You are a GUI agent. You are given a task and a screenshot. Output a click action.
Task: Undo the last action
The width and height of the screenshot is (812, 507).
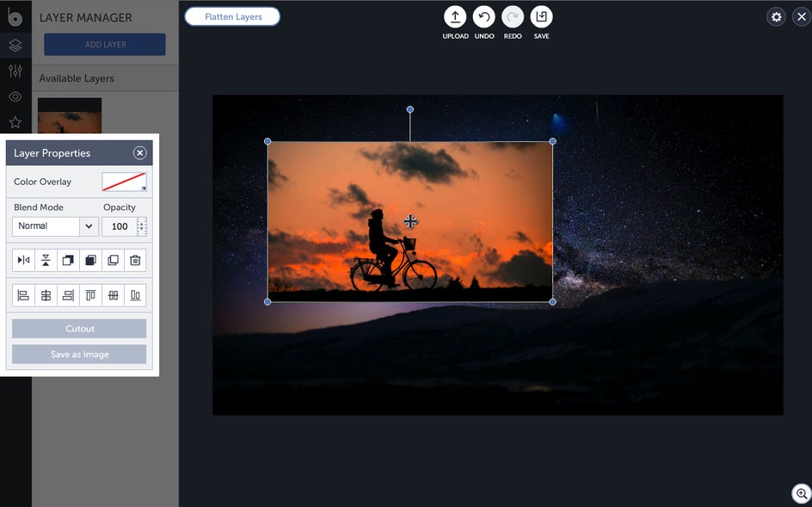(x=484, y=17)
